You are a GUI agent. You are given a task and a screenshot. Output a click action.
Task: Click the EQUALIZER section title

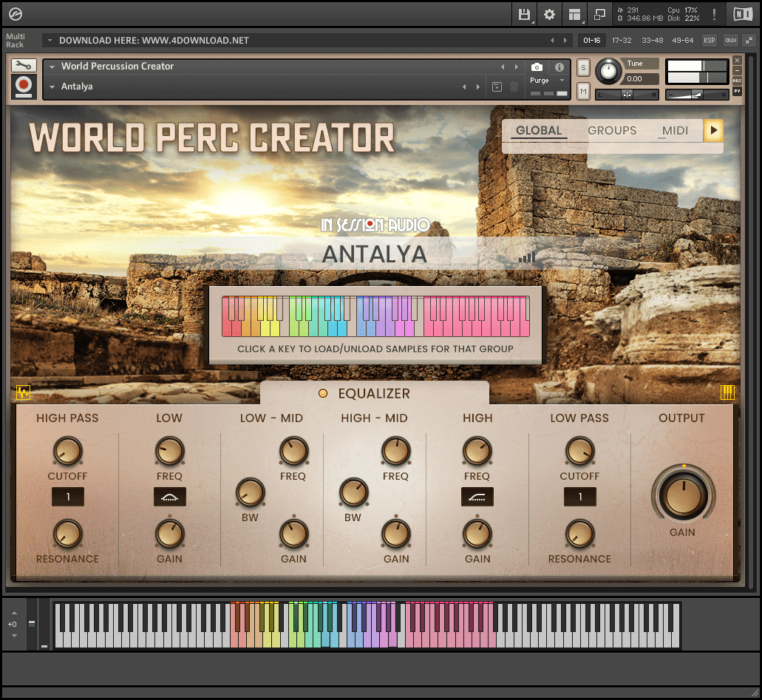(374, 394)
